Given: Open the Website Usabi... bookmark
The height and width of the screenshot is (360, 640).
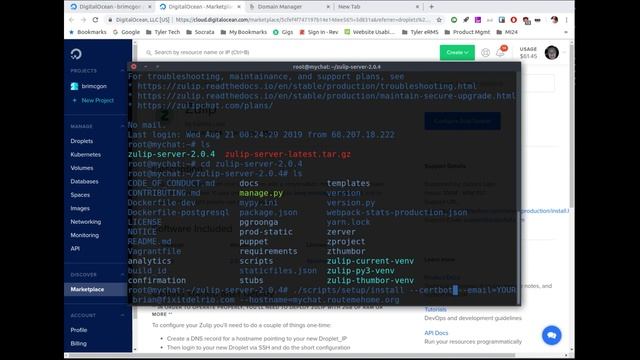Looking at the screenshot, I should 370,32.
